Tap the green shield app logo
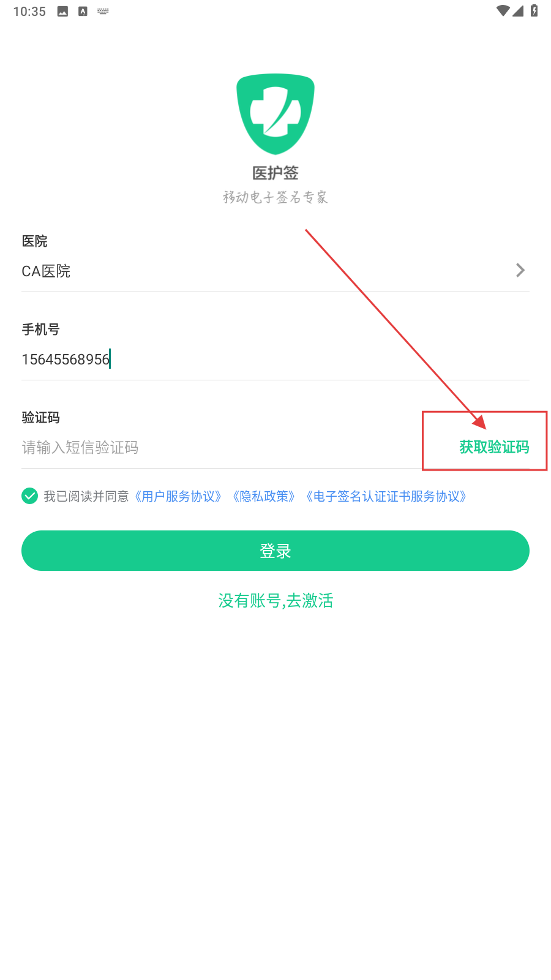Viewport: 551px width, 980px height. coord(275,114)
